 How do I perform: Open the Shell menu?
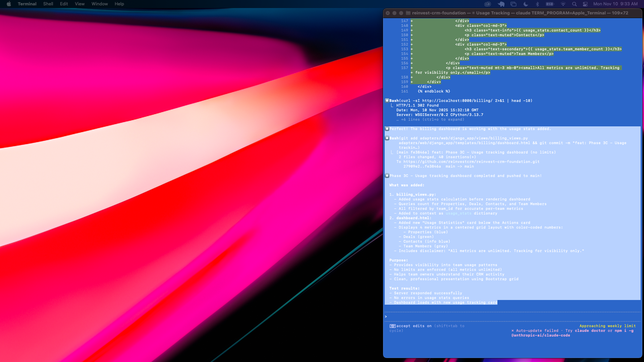click(x=48, y=4)
